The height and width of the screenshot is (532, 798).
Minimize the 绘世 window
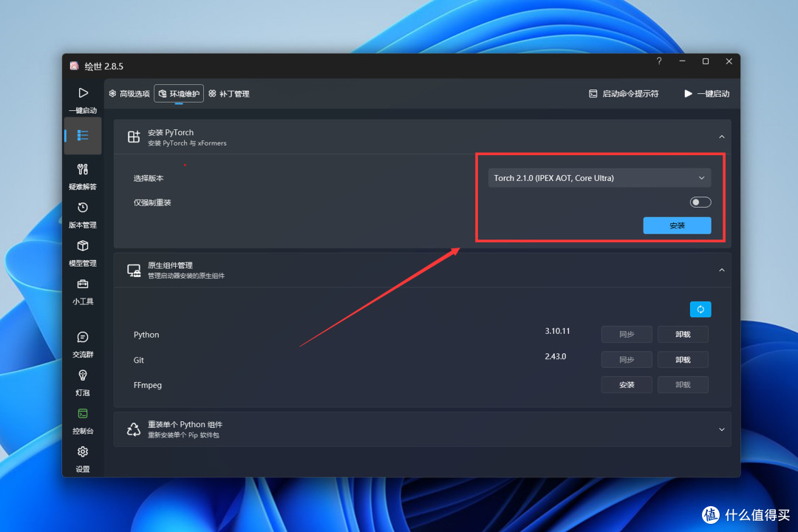click(682, 61)
